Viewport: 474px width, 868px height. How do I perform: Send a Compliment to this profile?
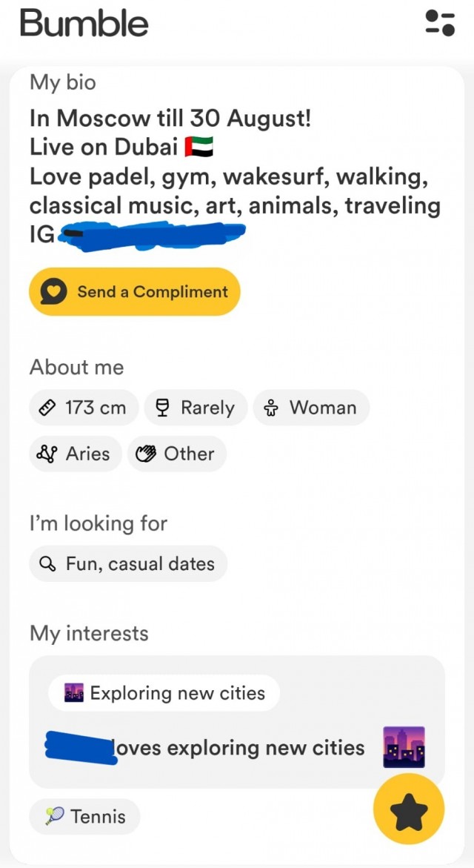[x=135, y=292]
